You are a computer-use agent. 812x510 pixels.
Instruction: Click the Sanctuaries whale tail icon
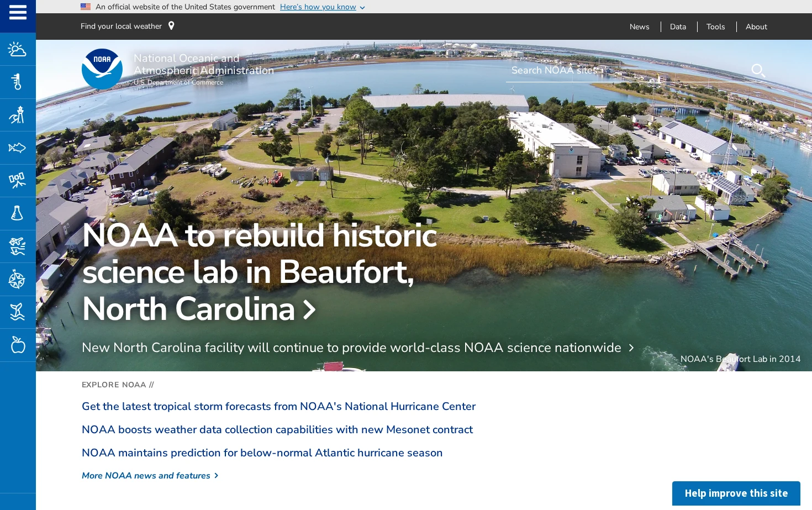tap(17, 312)
